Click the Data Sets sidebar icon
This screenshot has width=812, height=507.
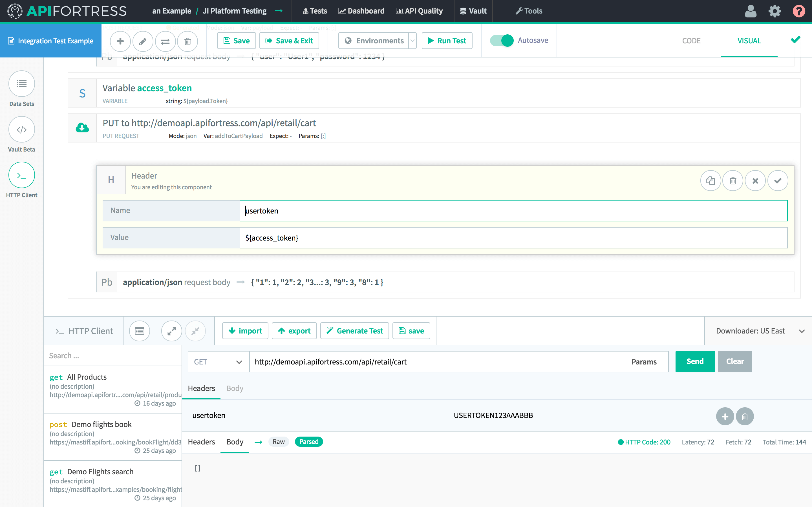(21, 83)
